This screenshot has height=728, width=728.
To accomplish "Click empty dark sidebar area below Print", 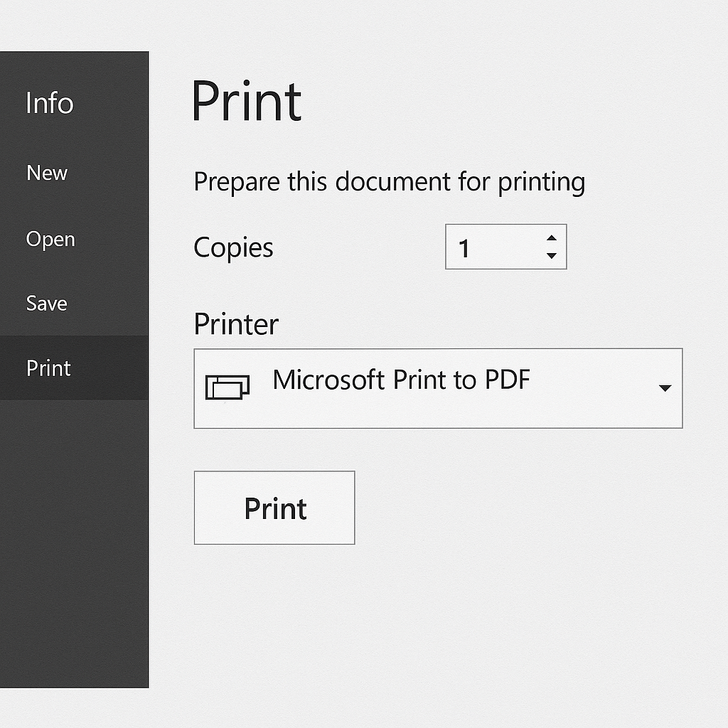I will click(x=74, y=543).
